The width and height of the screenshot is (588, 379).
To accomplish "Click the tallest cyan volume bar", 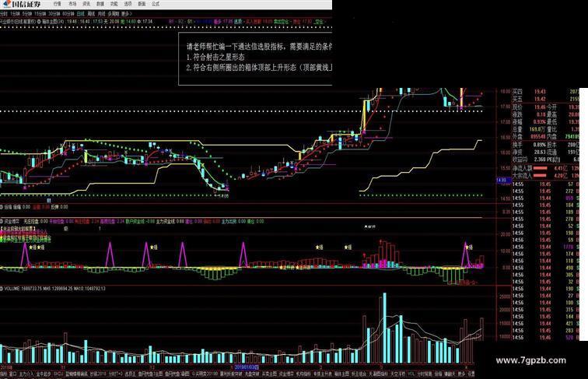I will (x=384, y=328).
